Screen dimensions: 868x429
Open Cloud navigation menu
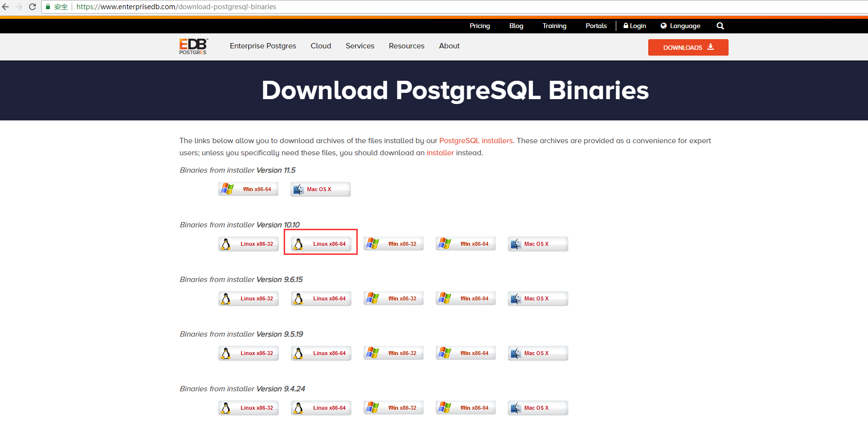[321, 46]
